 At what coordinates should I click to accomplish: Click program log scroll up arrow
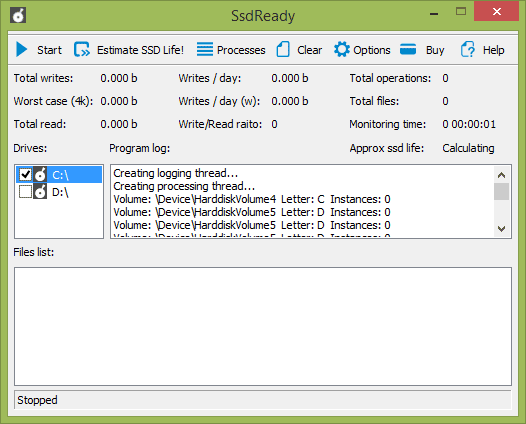(x=502, y=175)
